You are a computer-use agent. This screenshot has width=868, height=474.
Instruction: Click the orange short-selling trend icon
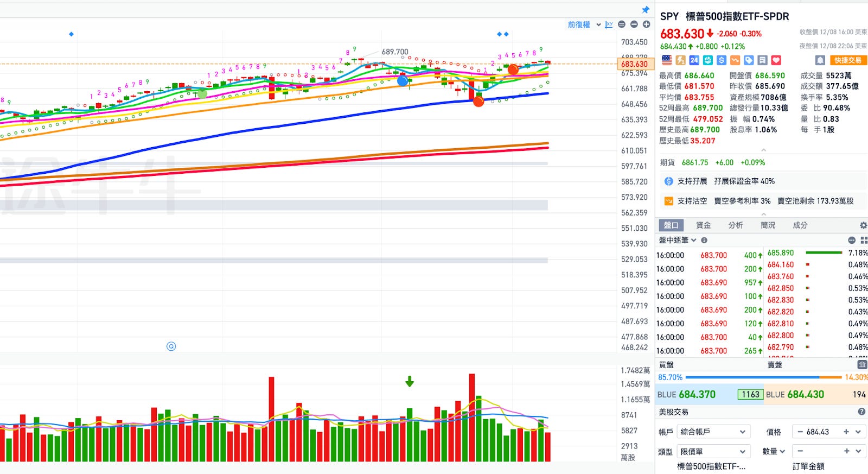tap(735, 60)
